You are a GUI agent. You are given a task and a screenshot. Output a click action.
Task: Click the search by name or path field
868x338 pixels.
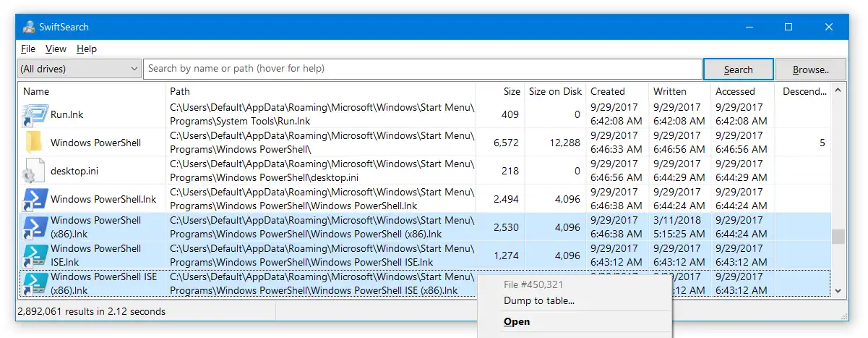(x=423, y=69)
